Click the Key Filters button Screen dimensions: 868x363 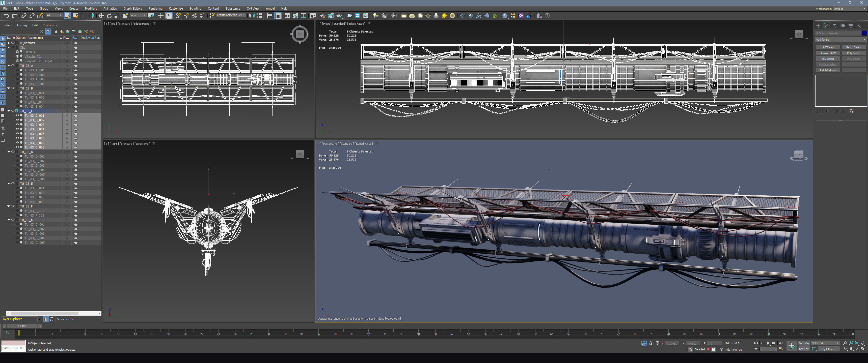click(x=829, y=349)
